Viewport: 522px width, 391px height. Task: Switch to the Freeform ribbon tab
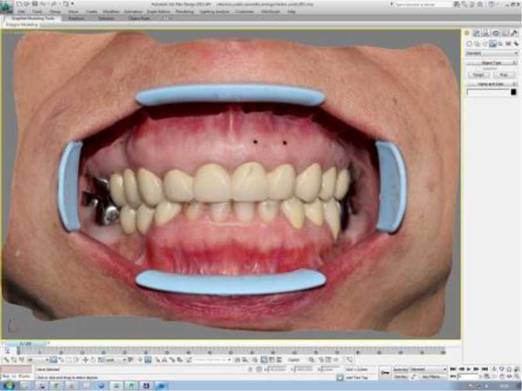point(76,18)
